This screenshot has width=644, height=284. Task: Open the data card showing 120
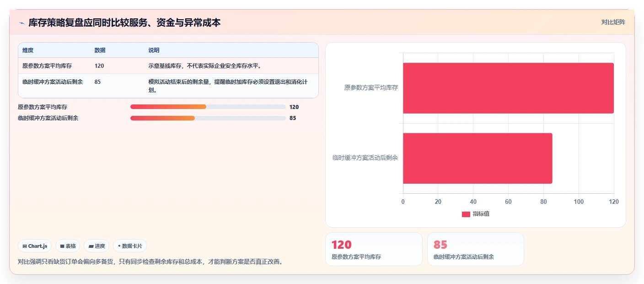(374, 249)
